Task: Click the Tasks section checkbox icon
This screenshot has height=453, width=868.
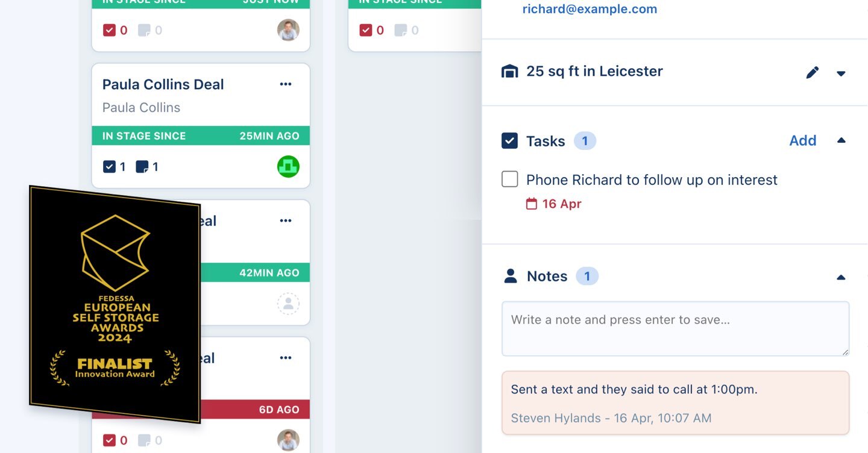Action: pyautogui.click(x=509, y=141)
